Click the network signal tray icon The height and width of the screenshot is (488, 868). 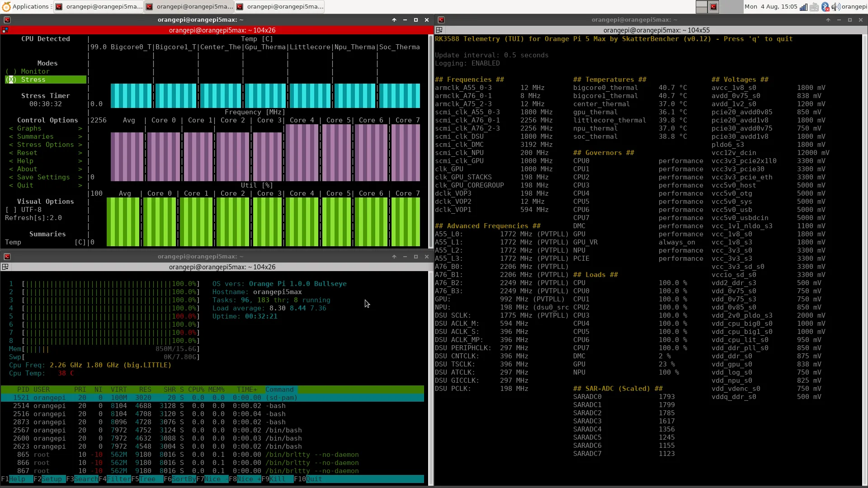click(803, 7)
